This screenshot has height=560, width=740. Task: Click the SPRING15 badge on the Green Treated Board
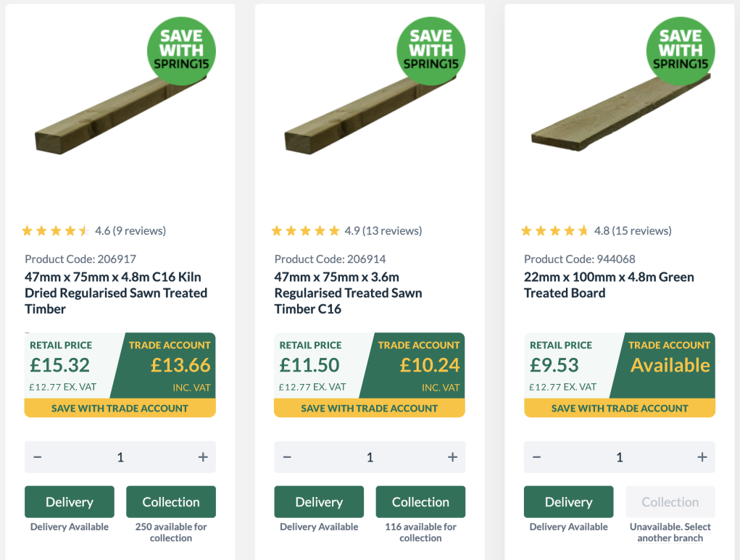680,50
